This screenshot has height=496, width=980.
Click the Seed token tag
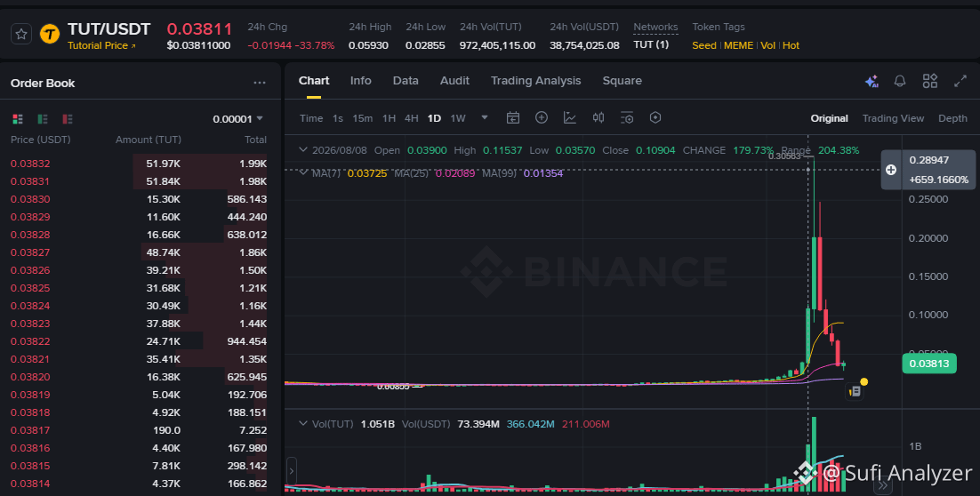(704, 45)
